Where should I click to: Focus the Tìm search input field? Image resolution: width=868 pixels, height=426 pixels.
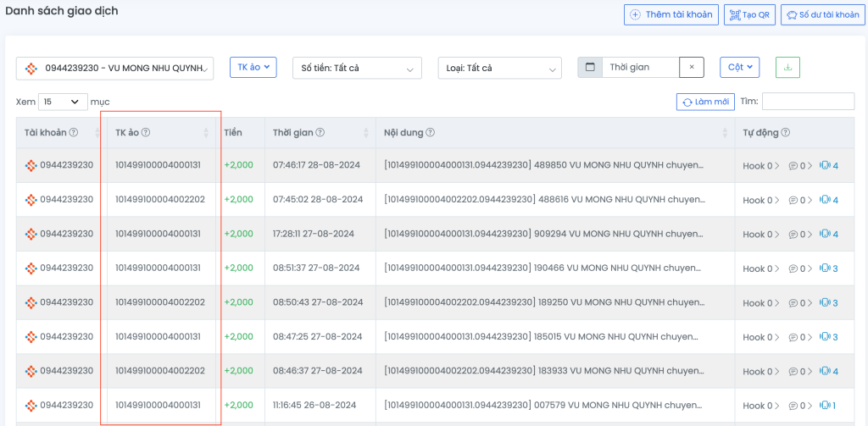click(808, 102)
